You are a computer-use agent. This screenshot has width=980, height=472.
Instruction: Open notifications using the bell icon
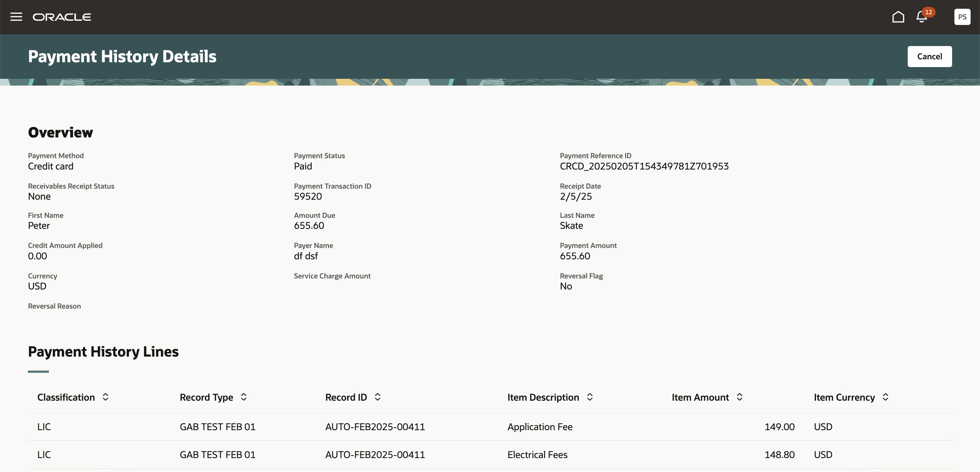pyautogui.click(x=921, y=17)
